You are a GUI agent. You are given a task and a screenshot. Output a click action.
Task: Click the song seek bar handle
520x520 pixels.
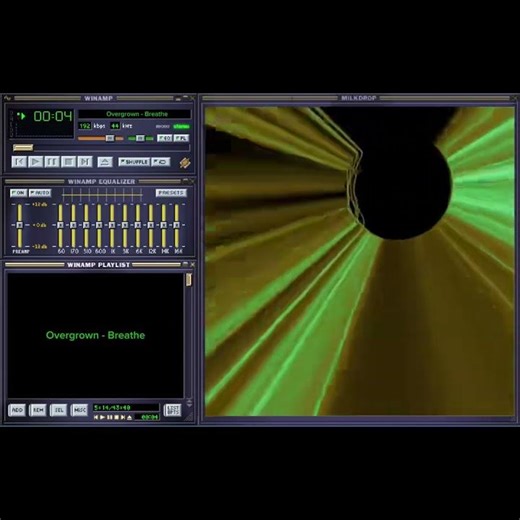click(23, 147)
